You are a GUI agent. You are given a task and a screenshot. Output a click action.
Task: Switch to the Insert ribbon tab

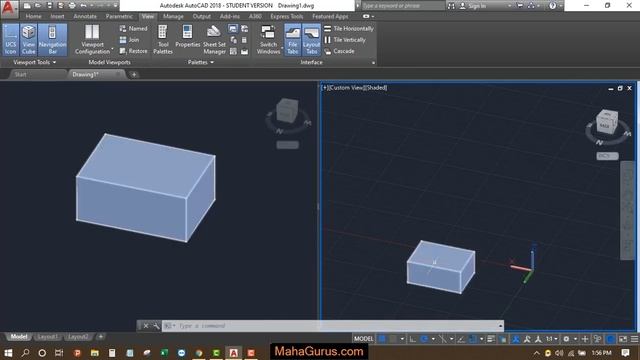tap(57, 16)
